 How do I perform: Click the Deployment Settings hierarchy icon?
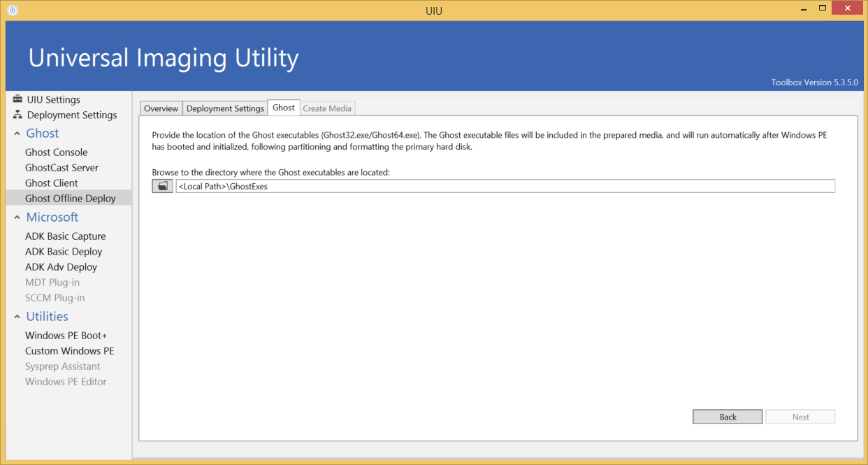point(18,115)
